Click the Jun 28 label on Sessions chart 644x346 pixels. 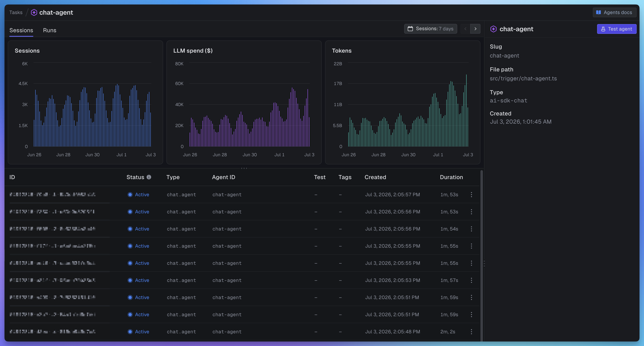point(63,155)
